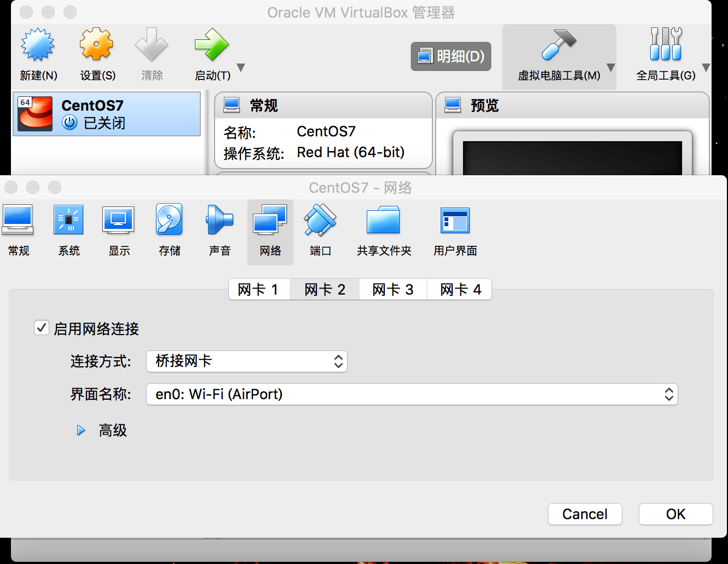Viewport: 728px width, 564px height.
Task: Expand the 全局工具(G) dropdown arrow
Action: pos(706,68)
